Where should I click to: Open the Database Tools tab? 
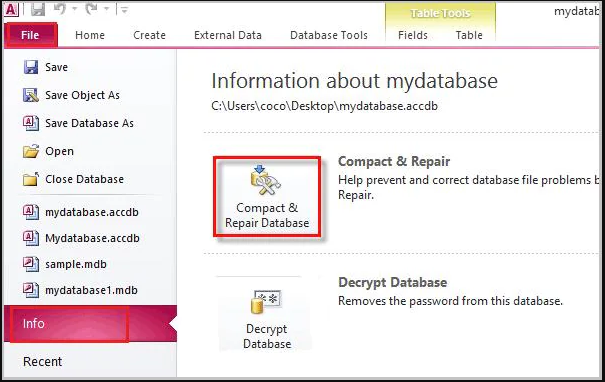pos(329,35)
